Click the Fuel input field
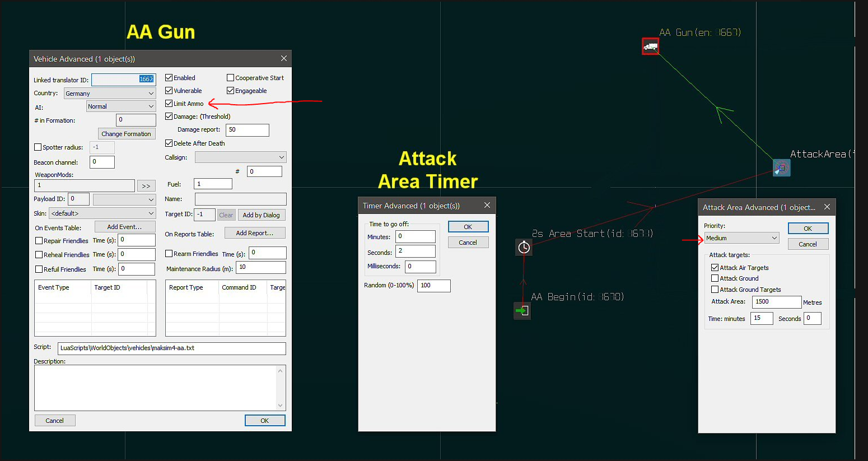 pyautogui.click(x=213, y=184)
